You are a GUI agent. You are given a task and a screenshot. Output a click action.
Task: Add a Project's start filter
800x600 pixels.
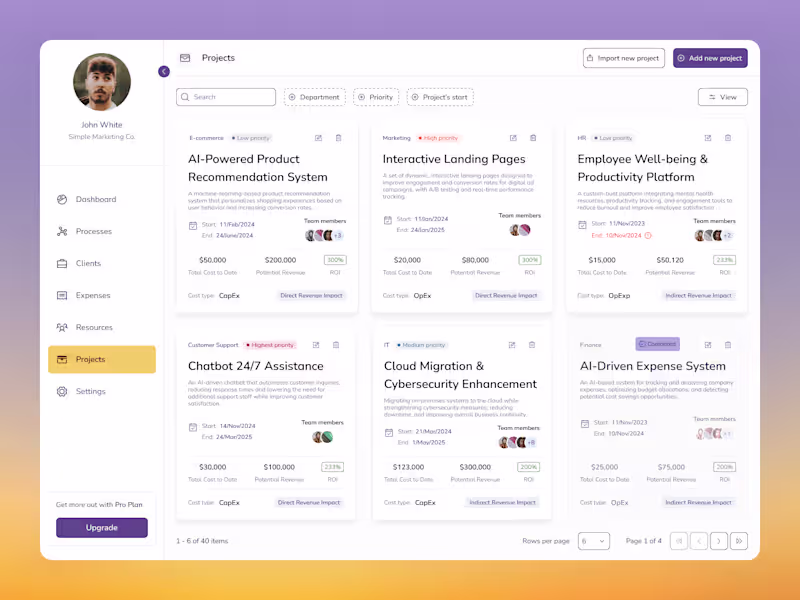click(440, 97)
